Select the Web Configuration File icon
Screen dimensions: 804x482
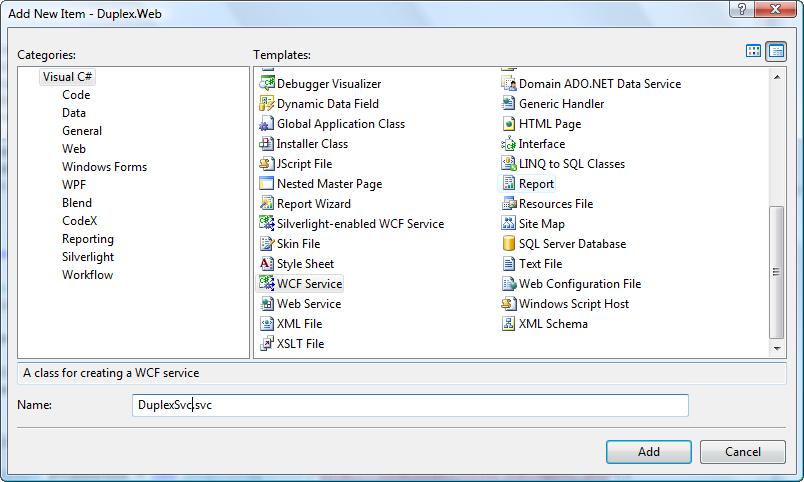pos(508,283)
